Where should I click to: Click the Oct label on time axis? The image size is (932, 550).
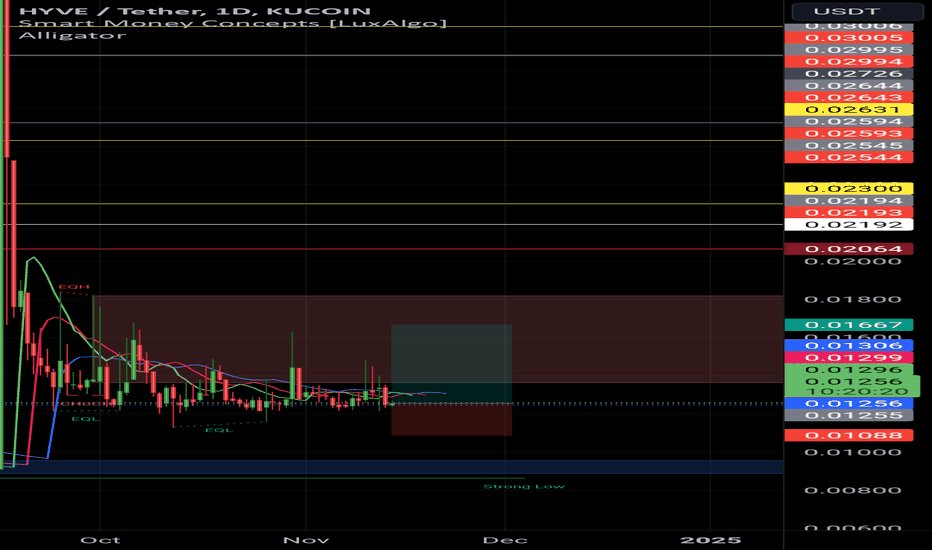tap(100, 540)
